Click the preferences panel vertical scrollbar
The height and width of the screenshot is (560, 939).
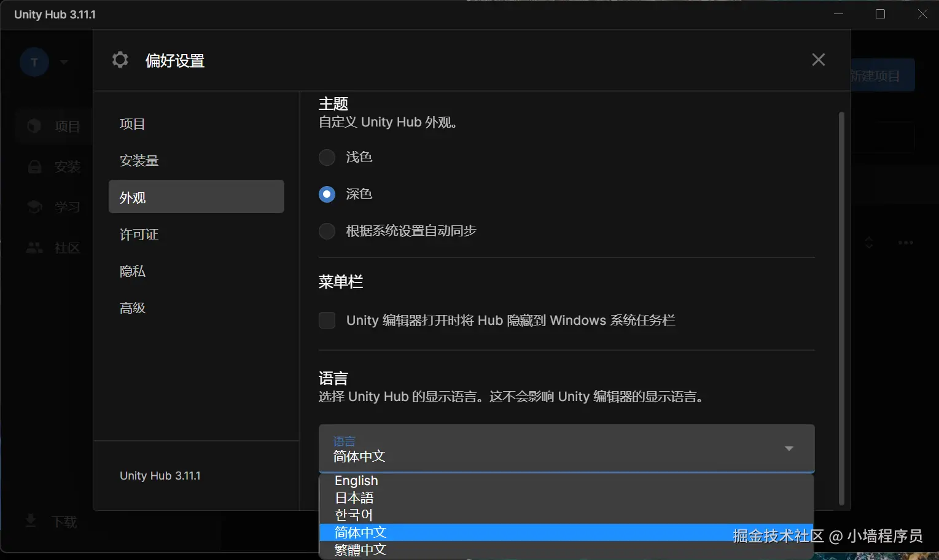(x=841, y=308)
